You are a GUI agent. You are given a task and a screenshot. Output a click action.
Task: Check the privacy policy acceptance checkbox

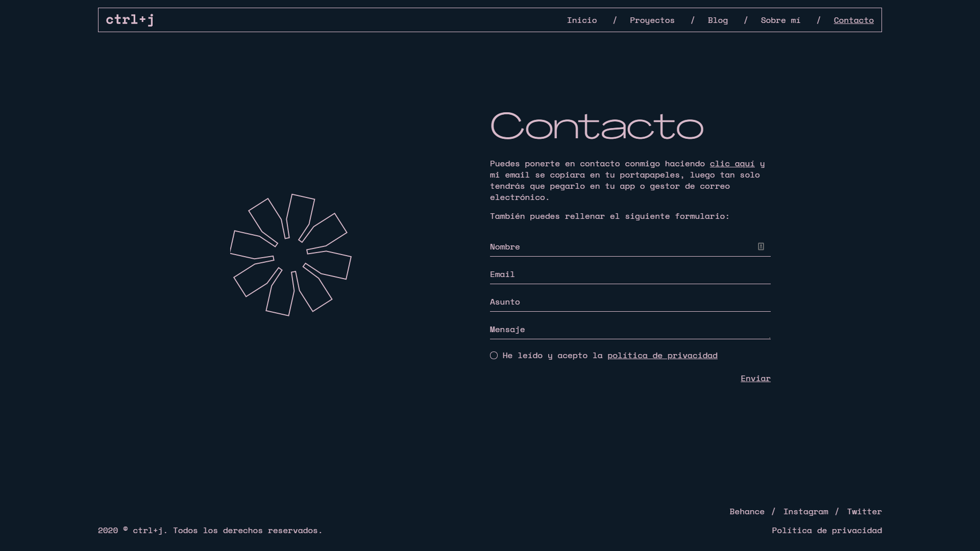click(494, 356)
